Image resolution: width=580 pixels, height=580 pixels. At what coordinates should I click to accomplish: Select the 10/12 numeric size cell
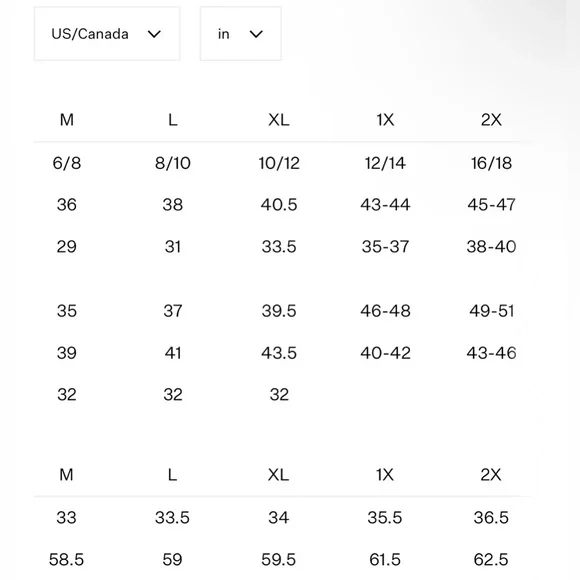(x=279, y=163)
